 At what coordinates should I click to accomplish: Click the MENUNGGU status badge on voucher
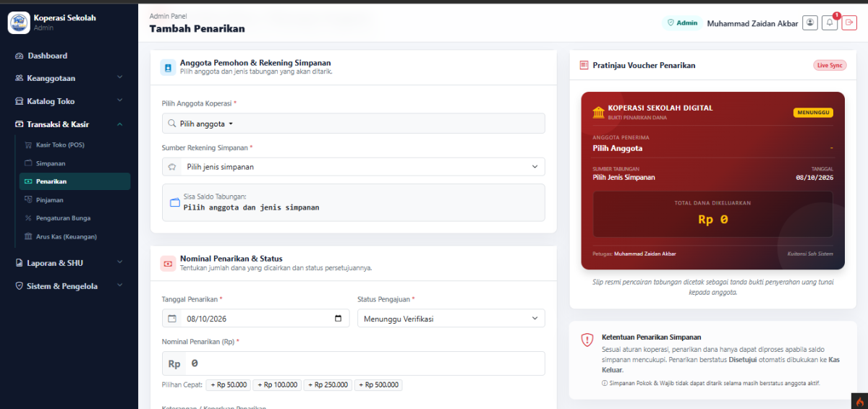(x=813, y=113)
